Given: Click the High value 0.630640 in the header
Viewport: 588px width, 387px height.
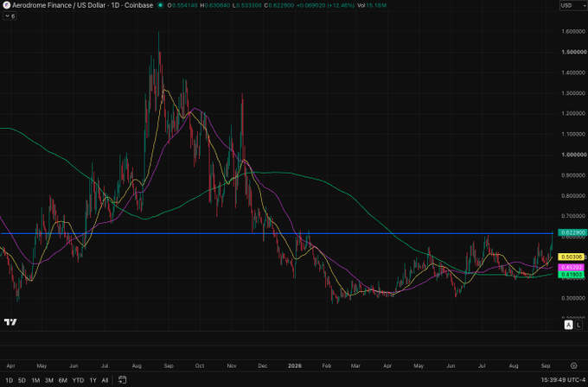Looking at the screenshot, I should click(x=217, y=5).
